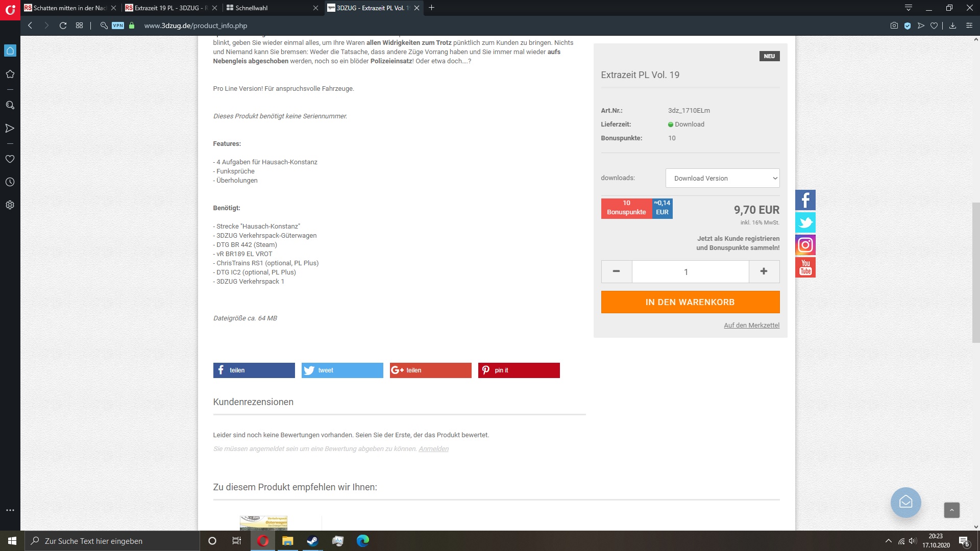The width and height of the screenshot is (980, 551).
Task: Decrease quantity with minus button
Action: pyautogui.click(x=617, y=271)
